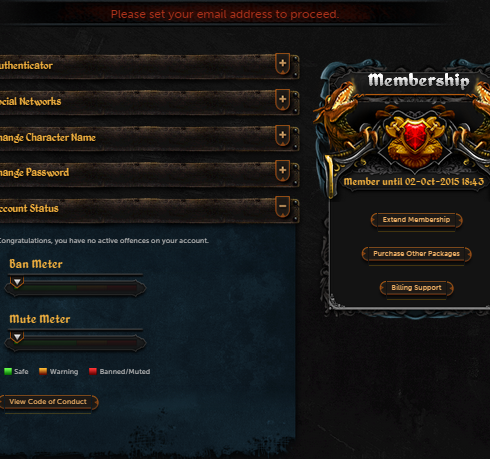The width and height of the screenshot is (490, 459).
Task: Click the Mute Meter slider marker
Action: pyautogui.click(x=17, y=337)
